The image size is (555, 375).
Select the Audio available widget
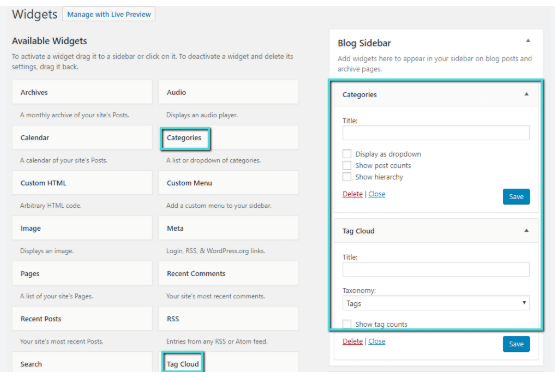228,92
